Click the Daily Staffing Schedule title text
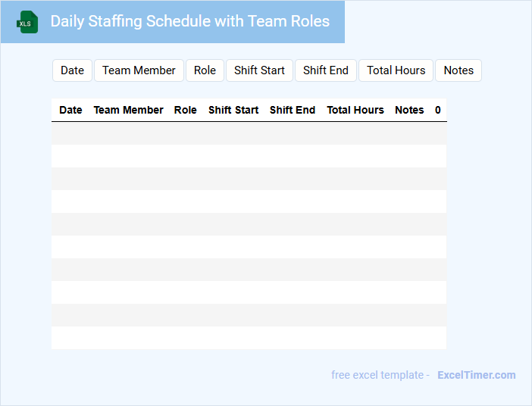The image size is (532, 406). (x=189, y=21)
